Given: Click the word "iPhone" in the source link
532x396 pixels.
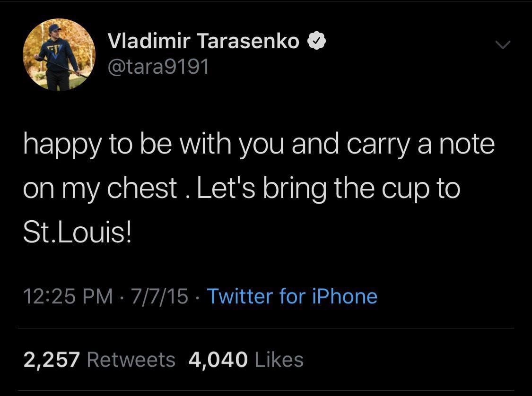Looking at the screenshot, I should (x=345, y=297).
